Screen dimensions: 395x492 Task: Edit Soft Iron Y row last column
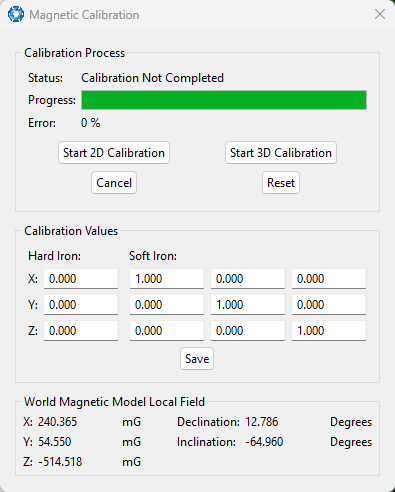click(x=329, y=305)
